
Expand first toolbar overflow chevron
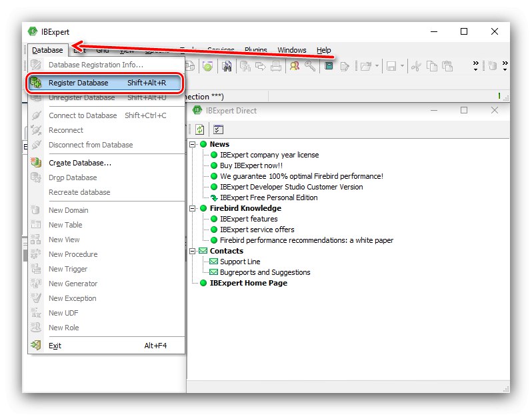point(476,65)
